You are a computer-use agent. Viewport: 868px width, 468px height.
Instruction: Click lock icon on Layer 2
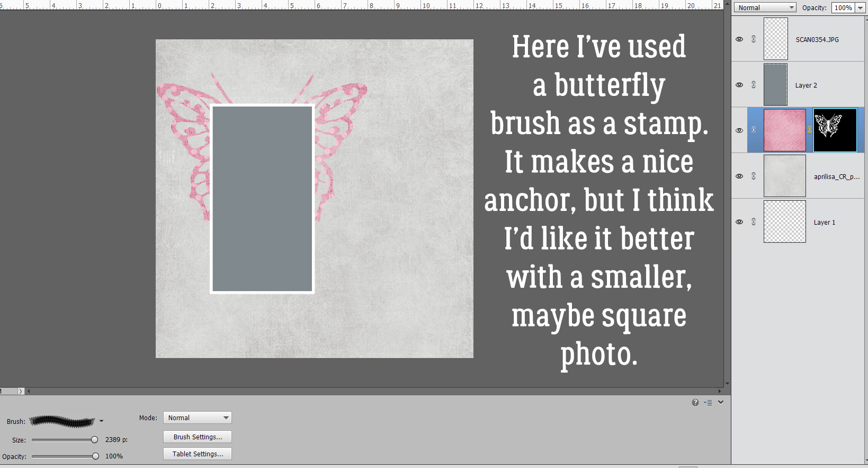click(x=754, y=85)
